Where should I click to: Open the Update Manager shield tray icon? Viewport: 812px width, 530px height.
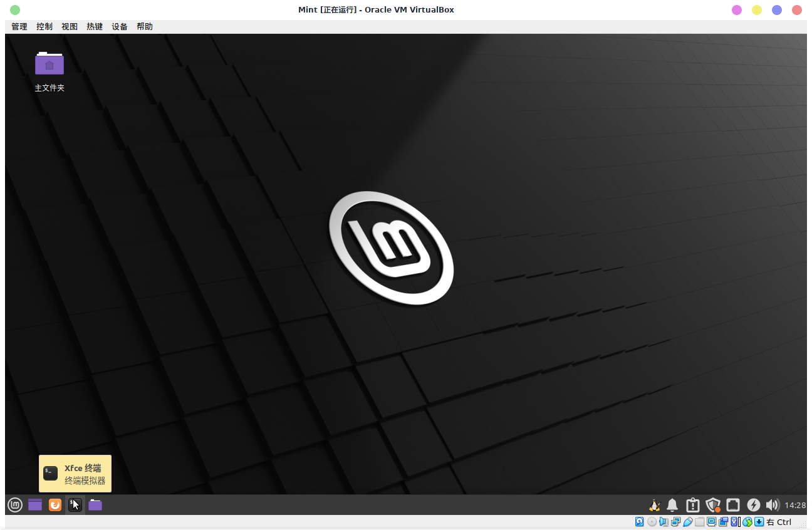pos(713,504)
